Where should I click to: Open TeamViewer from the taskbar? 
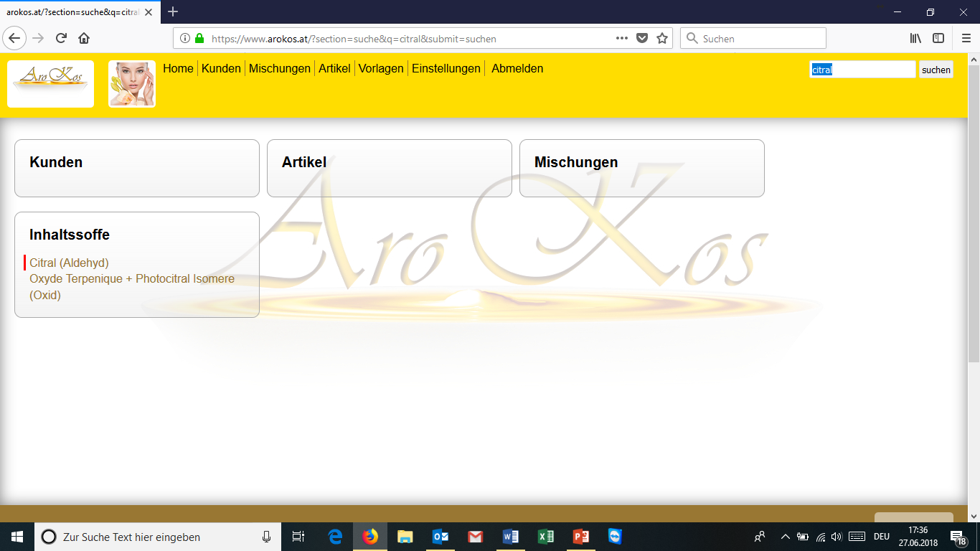tap(615, 537)
